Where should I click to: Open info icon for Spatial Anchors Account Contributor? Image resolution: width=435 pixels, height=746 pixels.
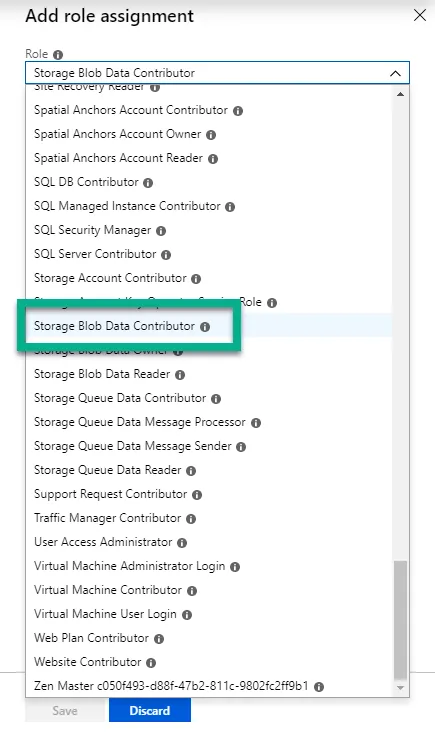[x=238, y=111]
